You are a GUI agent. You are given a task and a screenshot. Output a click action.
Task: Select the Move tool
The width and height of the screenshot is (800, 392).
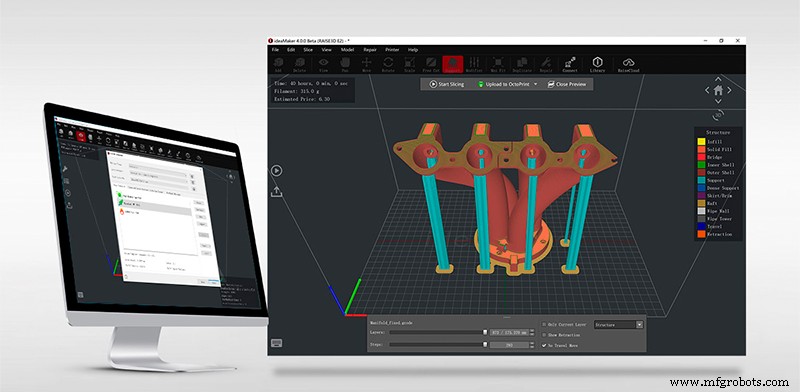[x=366, y=64]
